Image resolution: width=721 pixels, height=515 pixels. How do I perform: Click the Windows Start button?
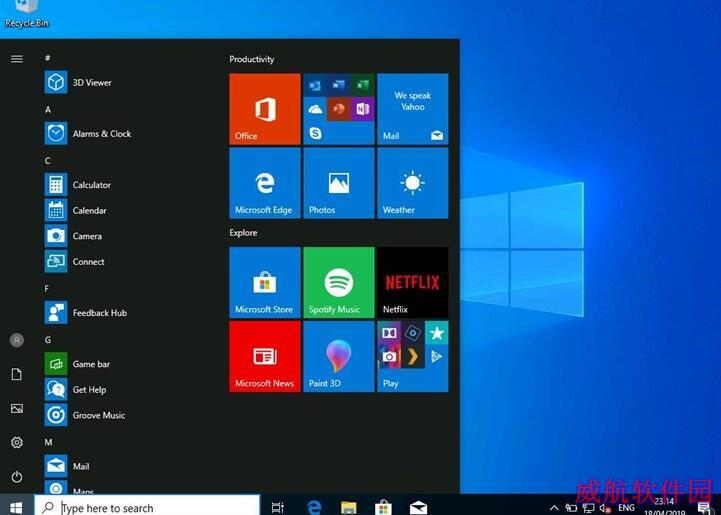[16, 507]
